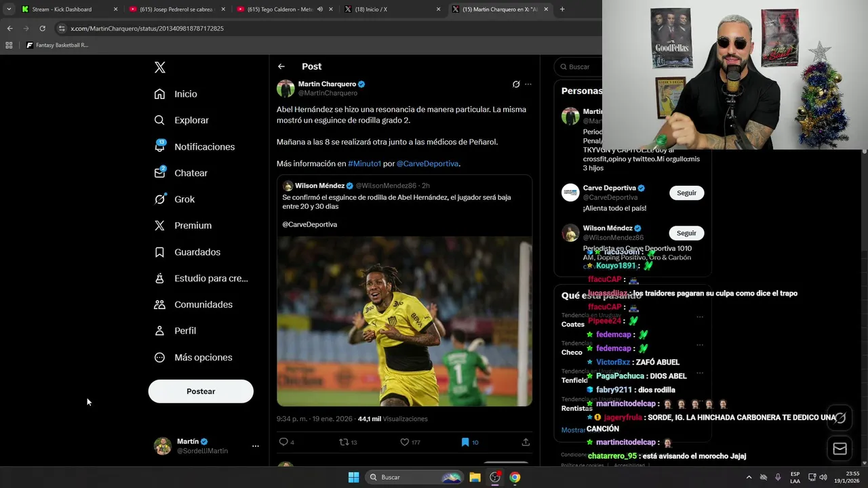Open the Checo trending topic
Screen dimensions: 868x488
pyautogui.click(x=572, y=352)
